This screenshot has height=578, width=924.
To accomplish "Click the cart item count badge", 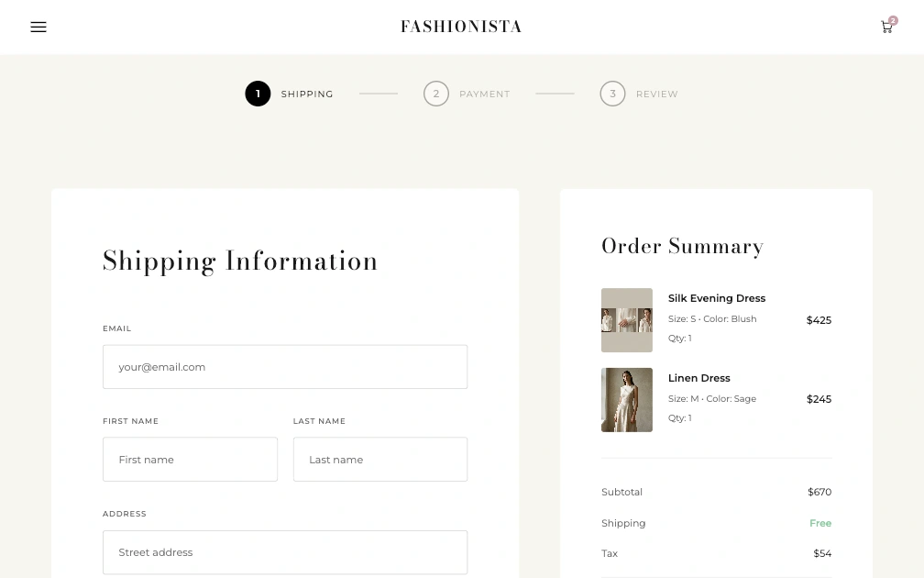I will pyautogui.click(x=893, y=20).
